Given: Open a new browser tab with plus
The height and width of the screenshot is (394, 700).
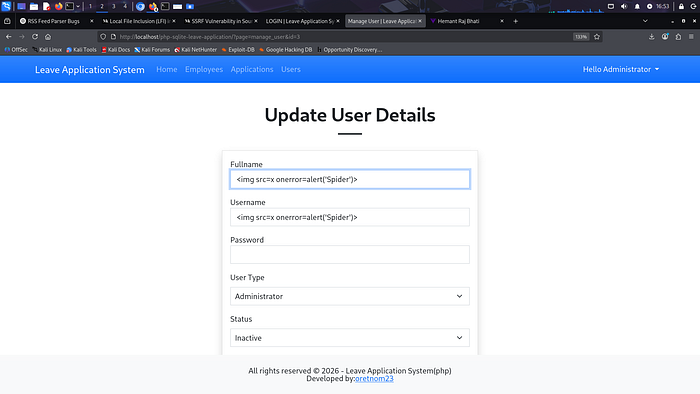Looking at the screenshot, I should pos(516,21).
